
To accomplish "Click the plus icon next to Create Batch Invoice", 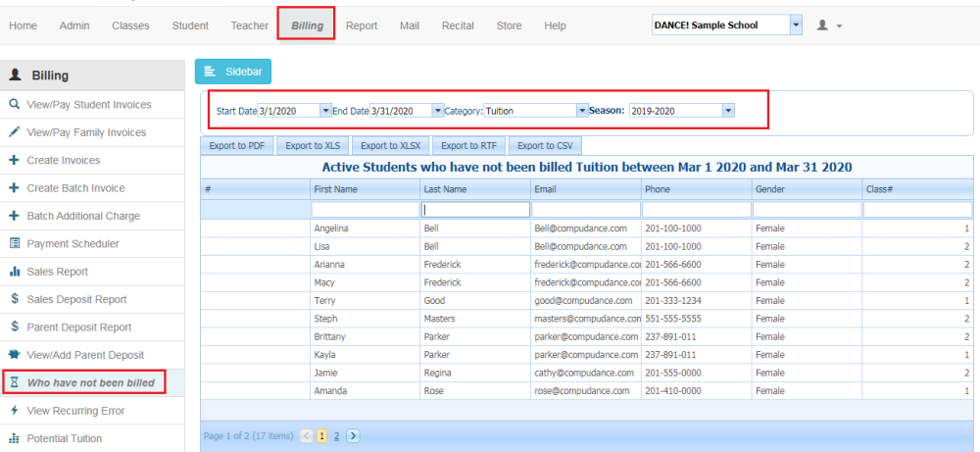I will point(15,187).
